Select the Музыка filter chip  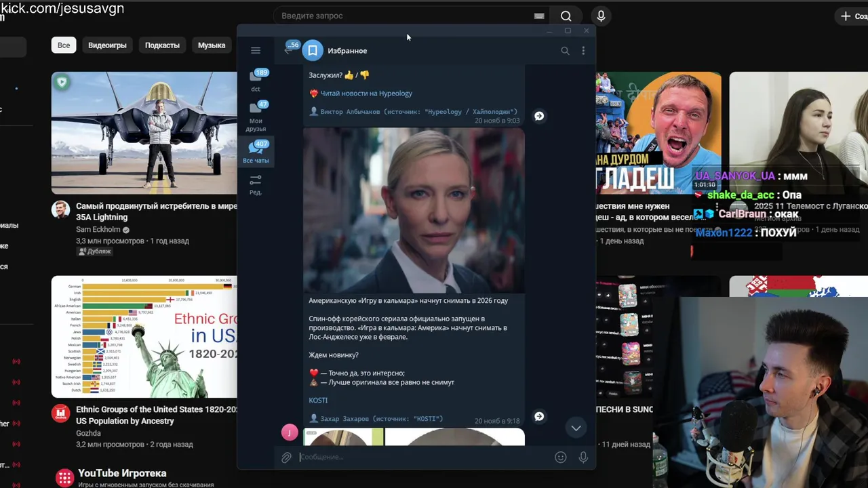point(212,45)
